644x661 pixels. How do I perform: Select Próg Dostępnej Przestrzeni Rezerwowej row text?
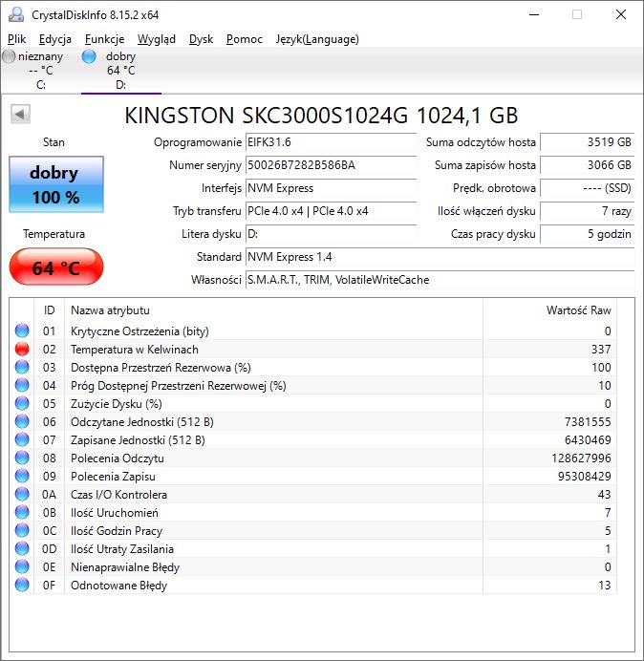tap(179, 386)
